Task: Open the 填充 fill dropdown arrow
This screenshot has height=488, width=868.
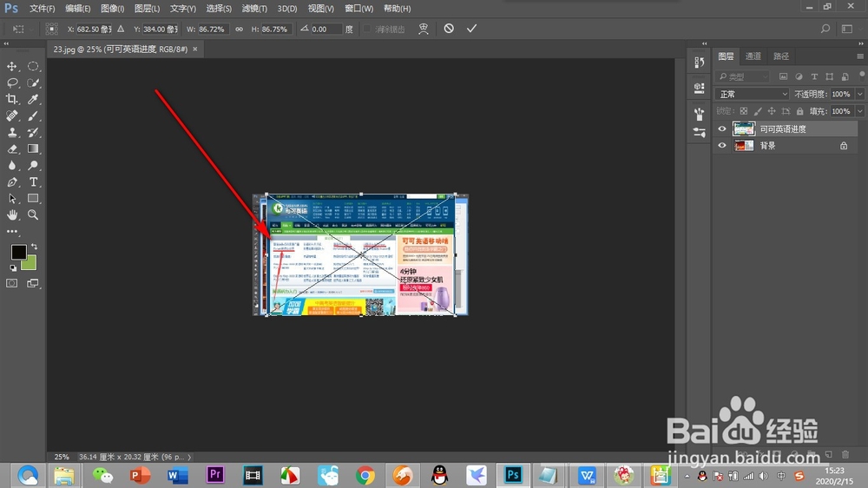Action: click(x=859, y=111)
